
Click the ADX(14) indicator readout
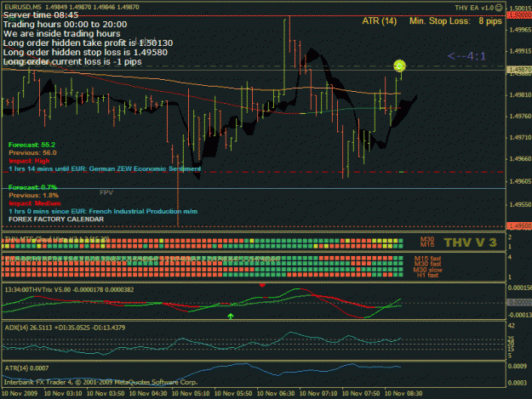pos(65,328)
